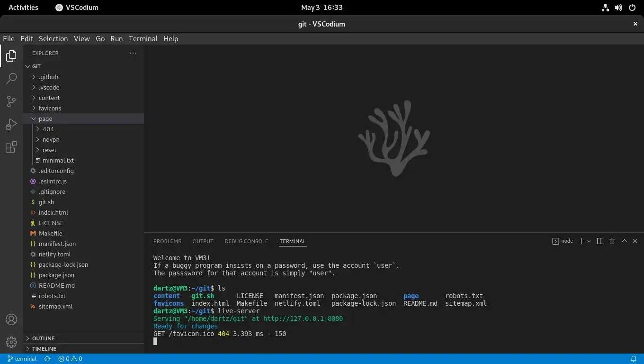
Task: Open the View menu
Action: point(81,39)
